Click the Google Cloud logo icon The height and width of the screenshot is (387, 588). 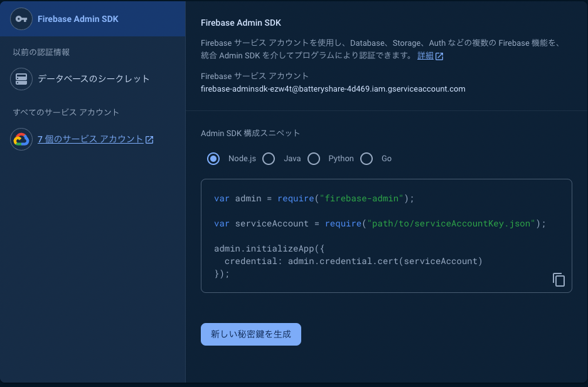coord(21,139)
